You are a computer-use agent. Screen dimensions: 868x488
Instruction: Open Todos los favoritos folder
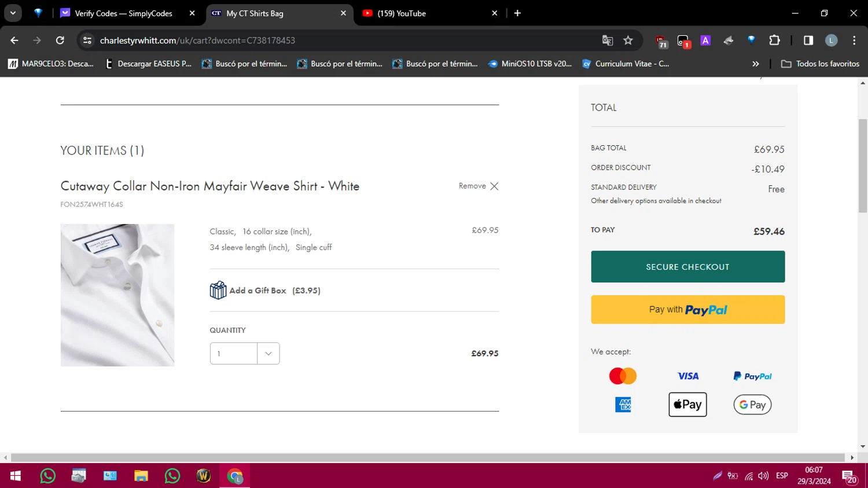pyautogui.click(x=821, y=64)
